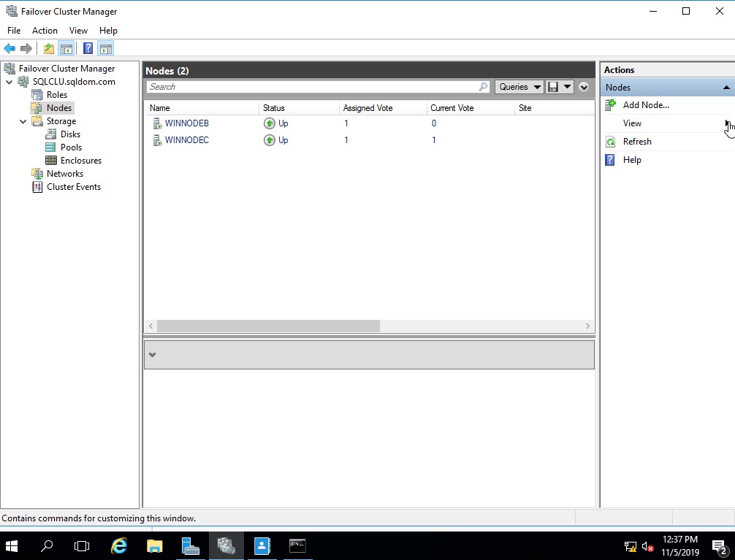Click the Help action question mark icon
The width and height of the screenshot is (735, 560).
pyautogui.click(x=610, y=160)
